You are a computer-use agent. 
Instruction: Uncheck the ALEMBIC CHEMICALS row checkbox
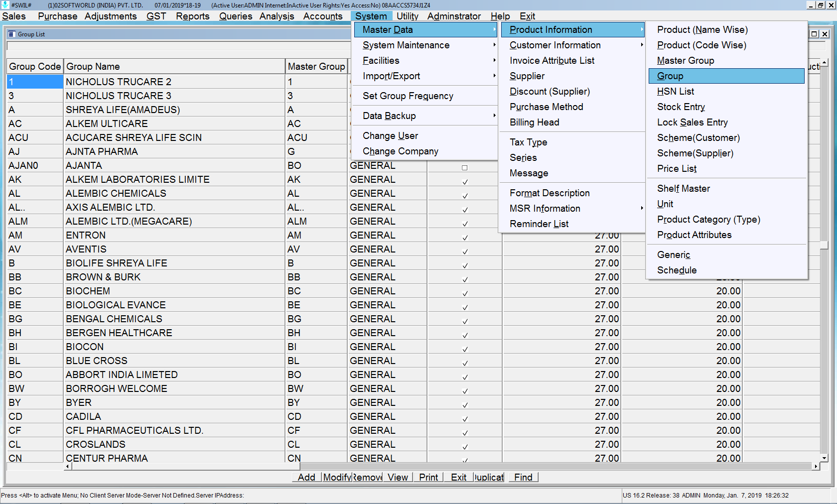(x=465, y=196)
